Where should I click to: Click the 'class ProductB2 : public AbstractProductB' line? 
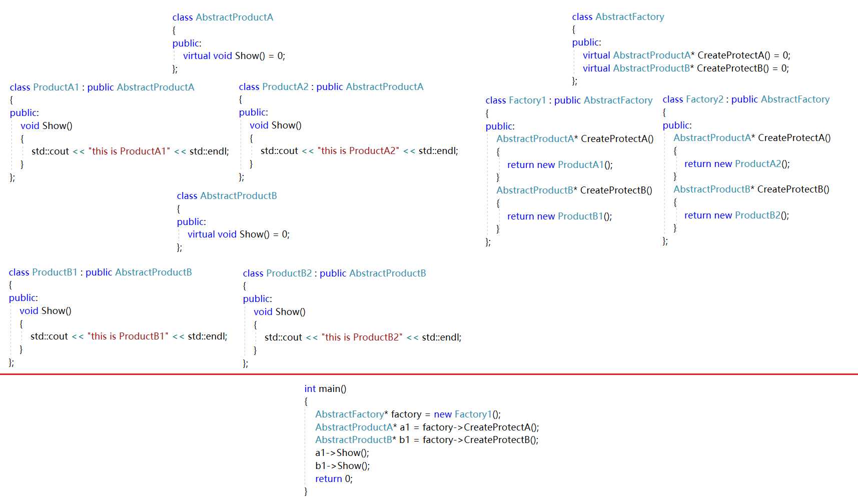tap(335, 273)
